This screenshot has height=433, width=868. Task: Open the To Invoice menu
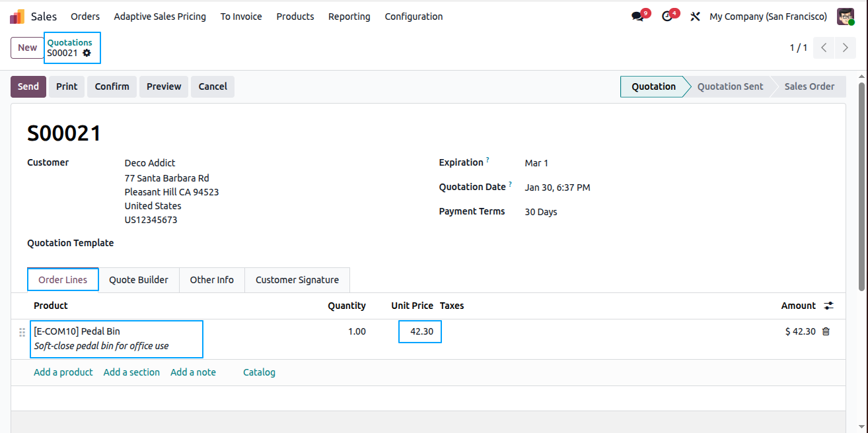tap(241, 17)
